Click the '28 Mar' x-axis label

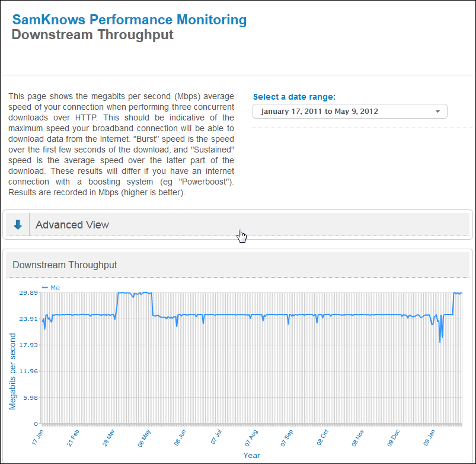click(x=108, y=438)
